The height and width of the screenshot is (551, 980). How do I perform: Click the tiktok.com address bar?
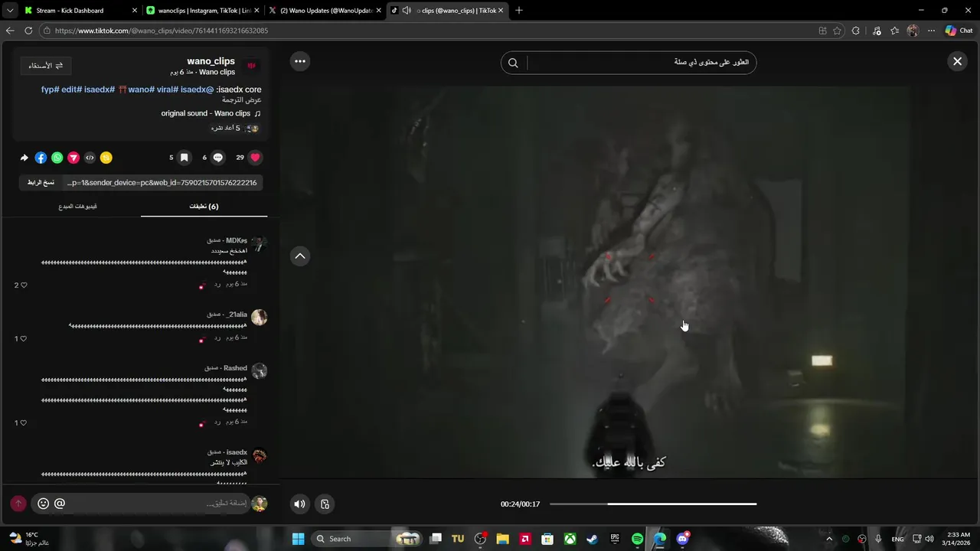pyautogui.click(x=429, y=31)
